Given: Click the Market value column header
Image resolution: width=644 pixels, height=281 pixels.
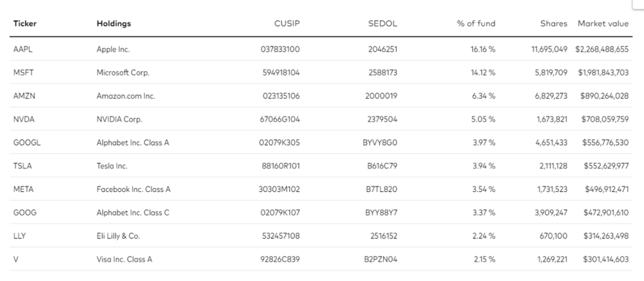Looking at the screenshot, I should click(x=603, y=23).
